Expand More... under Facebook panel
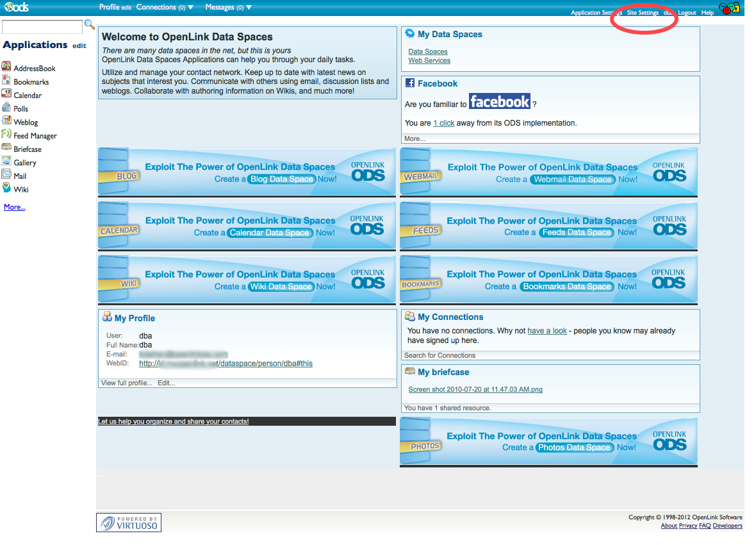The image size is (756, 545). 415,138
